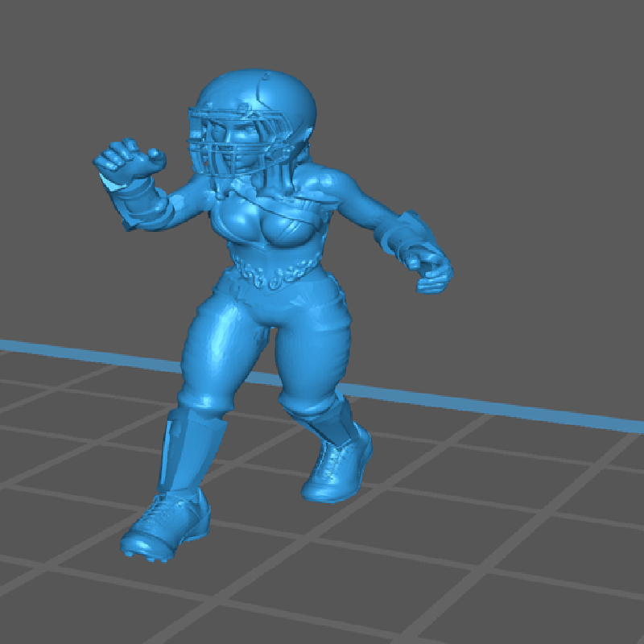Select the rear leg's shin guard
Screen dimensions: 644x644
[x=334, y=419]
